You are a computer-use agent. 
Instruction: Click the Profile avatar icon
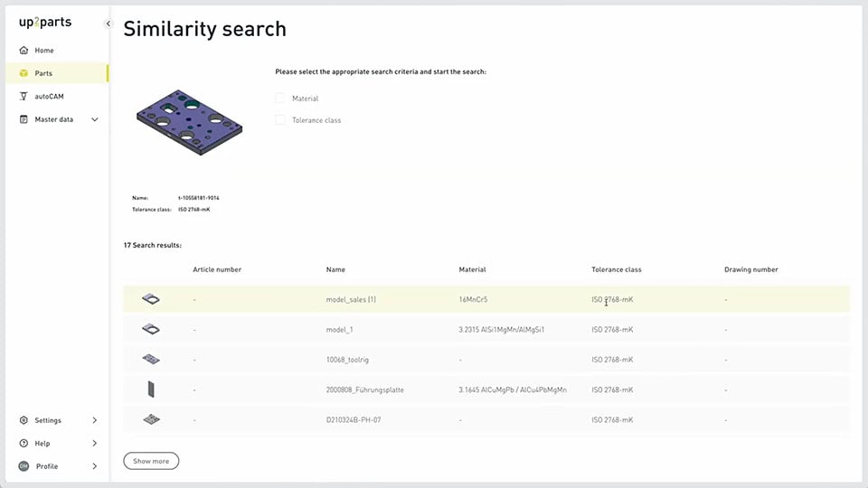tap(24, 466)
